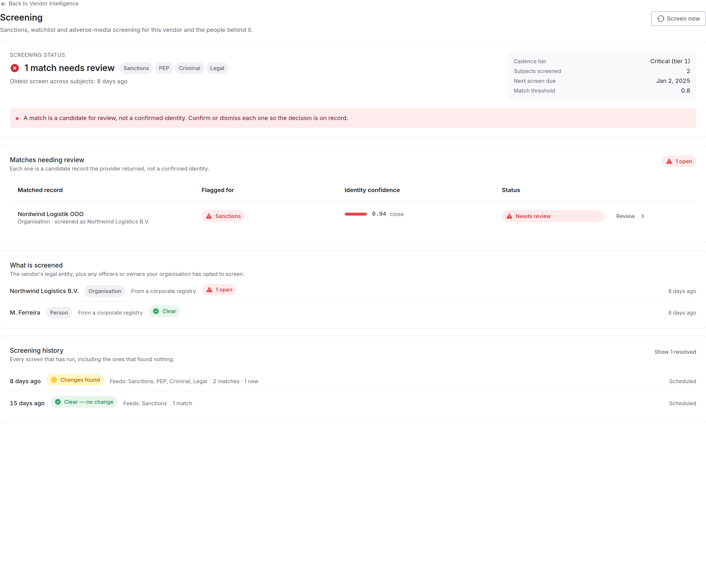Open the 15 days ago history entry
This screenshot has height=588, width=706.
pos(353,403)
